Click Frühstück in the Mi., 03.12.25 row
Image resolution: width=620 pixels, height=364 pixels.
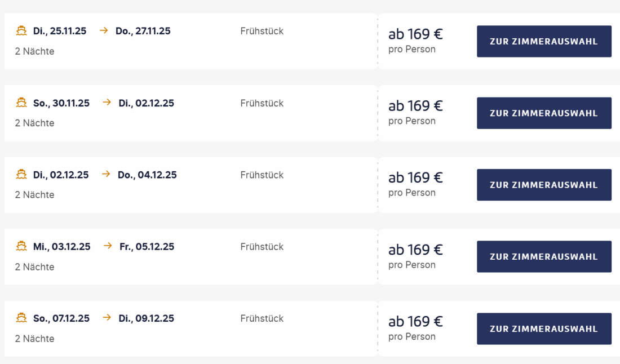(262, 246)
